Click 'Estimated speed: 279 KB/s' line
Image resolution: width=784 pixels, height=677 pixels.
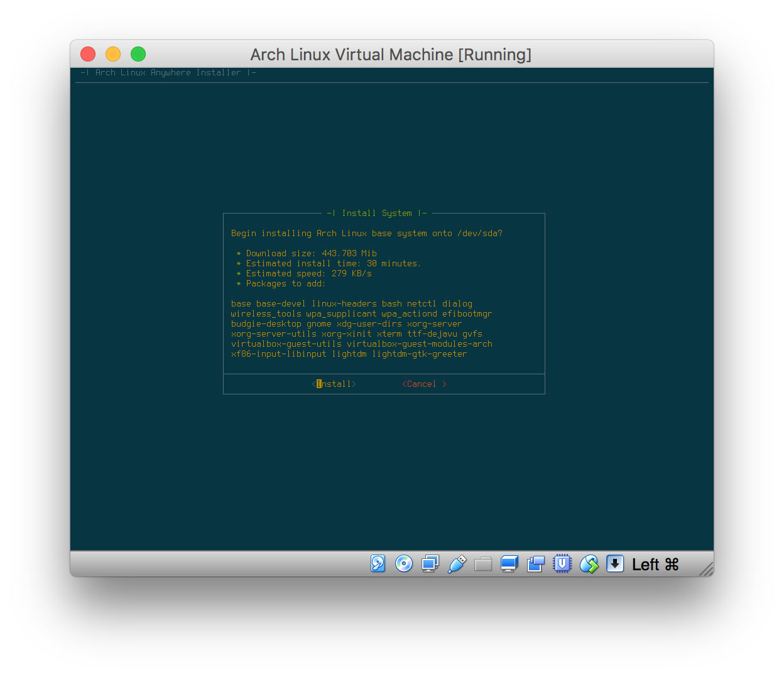(x=309, y=274)
